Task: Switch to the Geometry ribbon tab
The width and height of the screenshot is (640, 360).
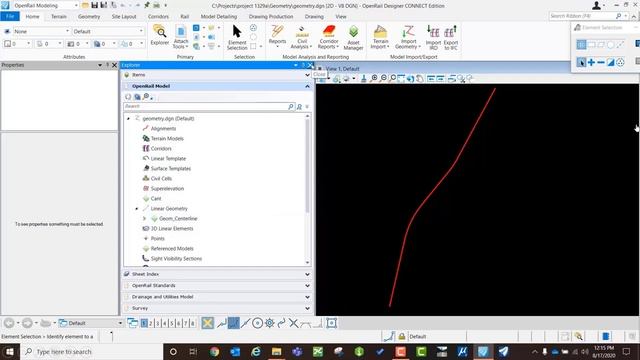Action: [89, 16]
